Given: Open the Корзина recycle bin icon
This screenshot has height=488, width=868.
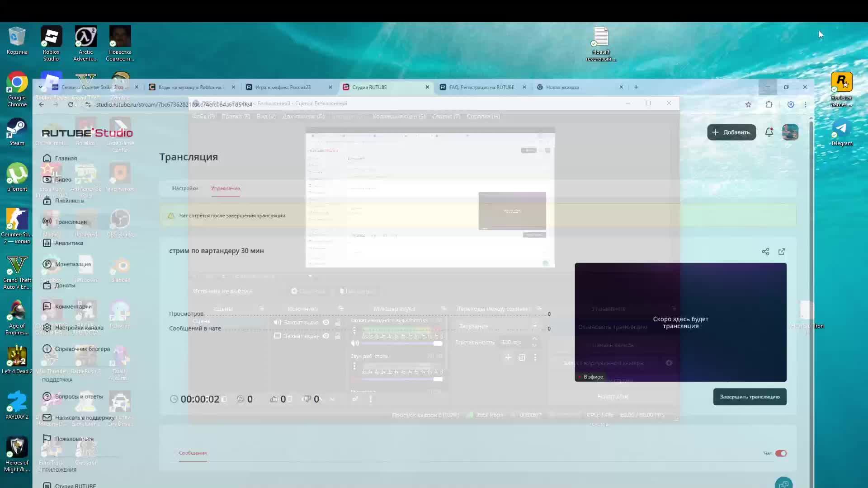Looking at the screenshot, I should (x=17, y=41).
